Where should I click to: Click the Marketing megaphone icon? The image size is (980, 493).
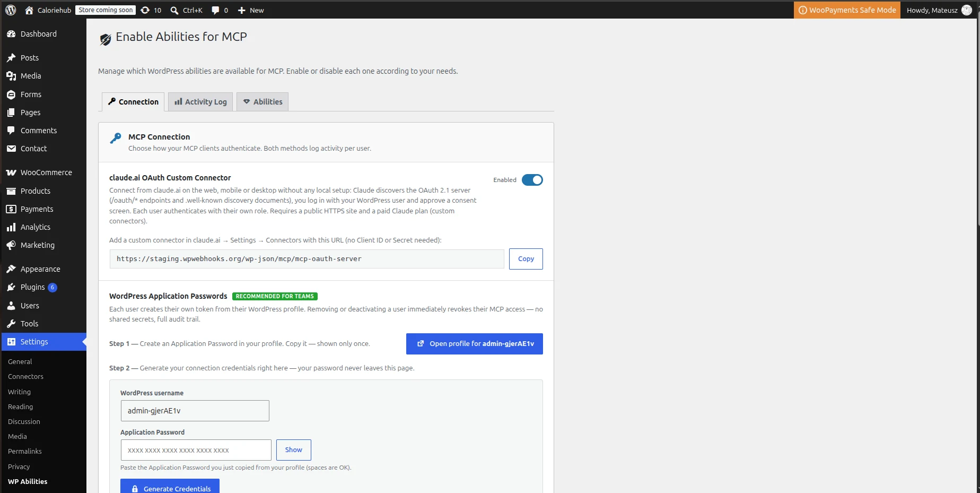pos(11,245)
